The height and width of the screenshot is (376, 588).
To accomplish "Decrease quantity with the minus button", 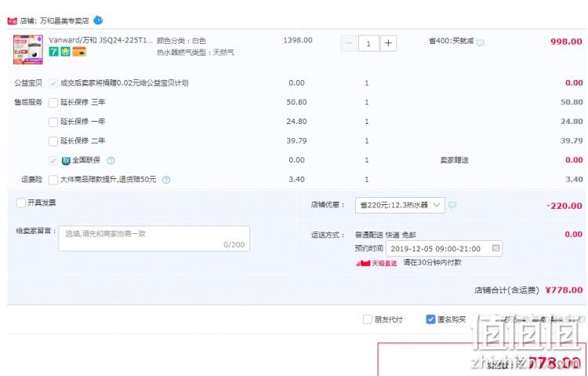I will pyautogui.click(x=349, y=43).
